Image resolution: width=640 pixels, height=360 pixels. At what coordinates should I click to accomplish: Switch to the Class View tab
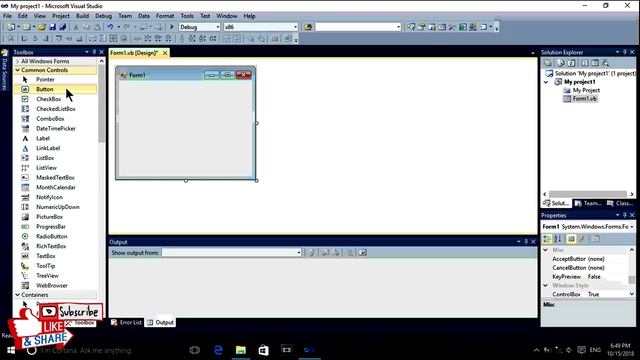pyautogui.click(x=620, y=203)
